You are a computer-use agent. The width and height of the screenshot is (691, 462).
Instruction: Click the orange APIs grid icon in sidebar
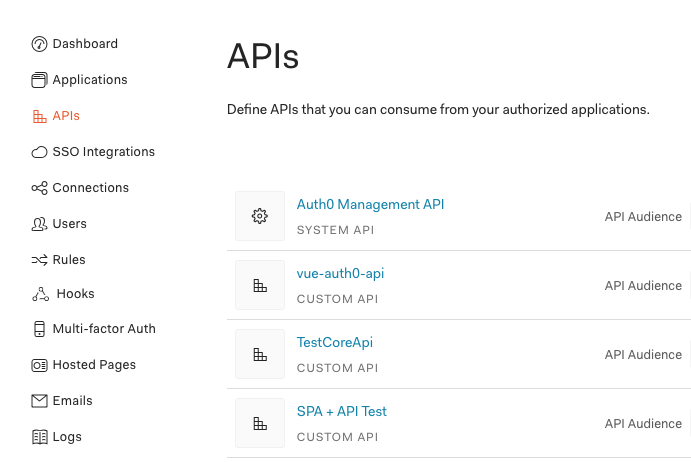coord(40,116)
